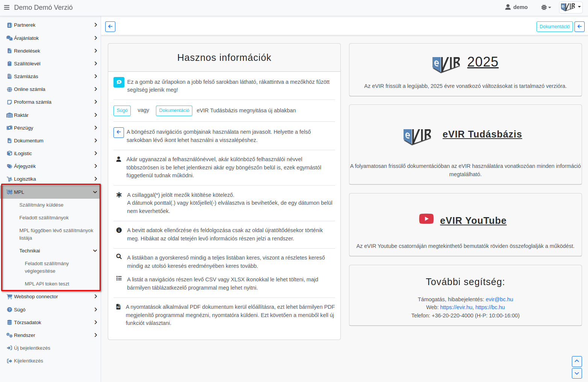The height and width of the screenshot is (382, 588).
Task: Click the Demo Demó Verzió title
Action: 44,8
